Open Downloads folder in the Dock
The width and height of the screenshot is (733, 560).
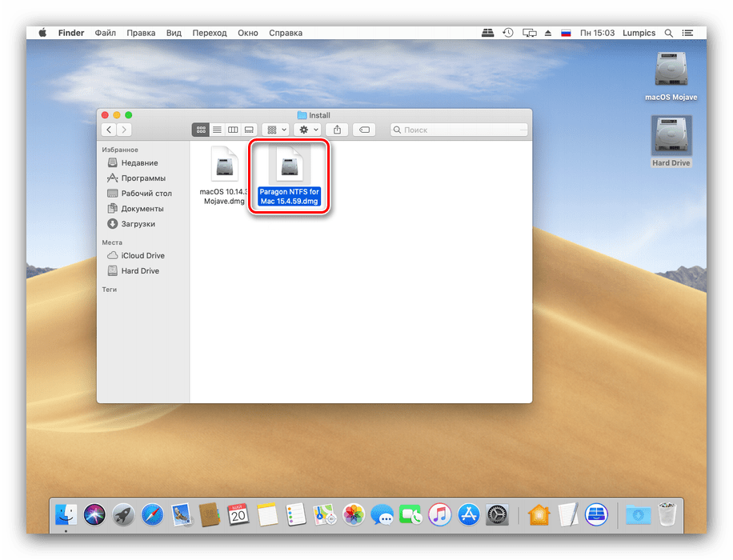638,515
